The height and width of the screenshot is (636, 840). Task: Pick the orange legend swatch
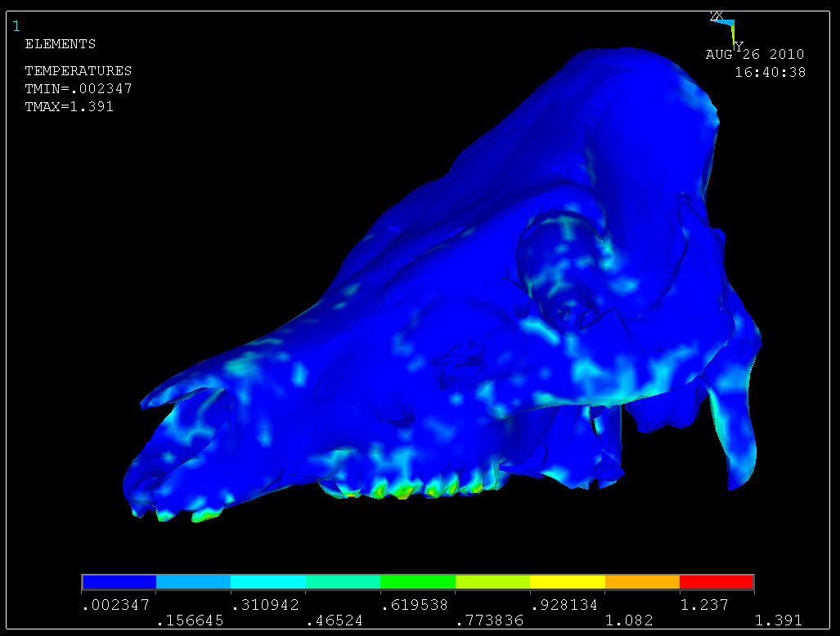click(x=641, y=582)
